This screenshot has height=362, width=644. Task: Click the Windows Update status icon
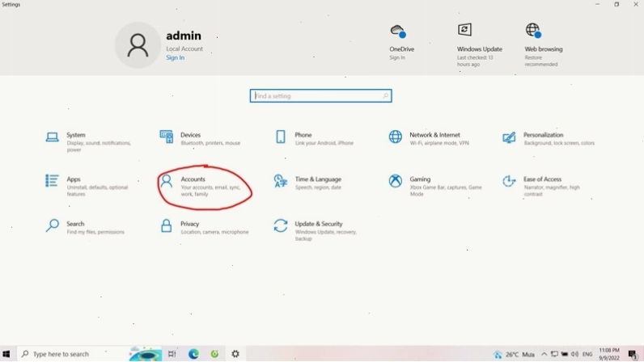pyautogui.click(x=464, y=30)
